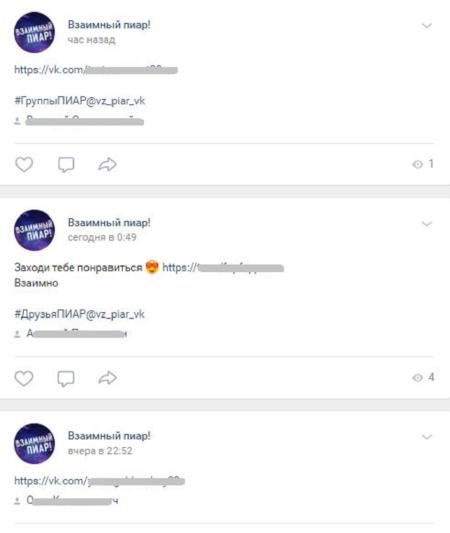Click the avatar of the 22:52 post

(34, 444)
